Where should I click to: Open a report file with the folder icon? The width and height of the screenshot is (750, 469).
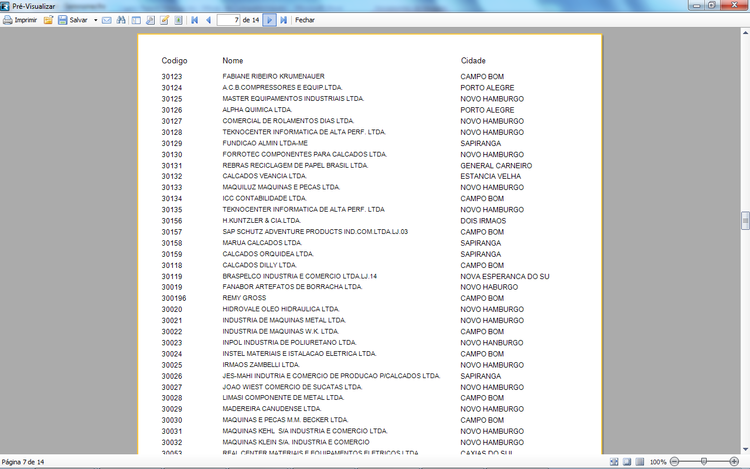tap(48, 20)
